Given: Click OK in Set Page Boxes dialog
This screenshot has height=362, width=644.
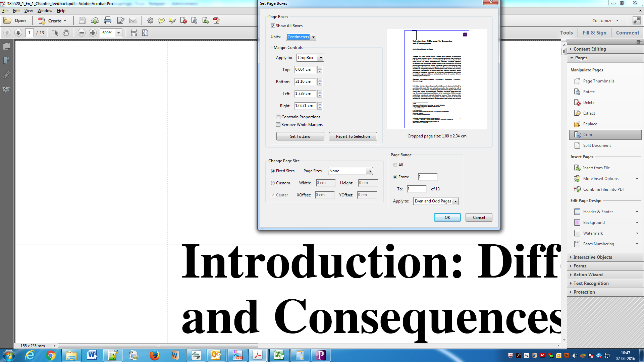Looking at the screenshot, I should pos(447,218).
